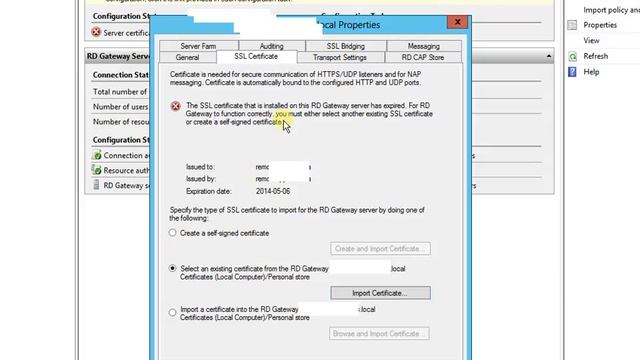The width and height of the screenshot is (640, 360).
Task: Click the 'Issued by:' label
Action: click(201, 179)
